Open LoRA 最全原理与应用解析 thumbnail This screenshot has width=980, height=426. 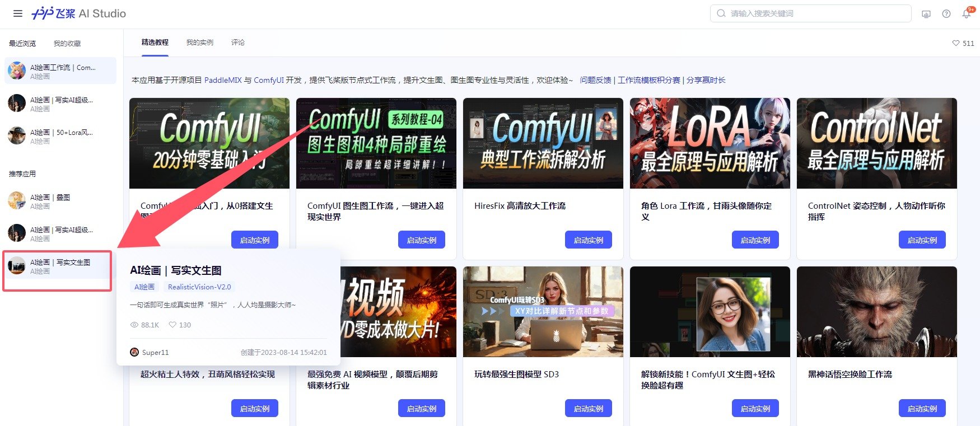coord(710,143)
